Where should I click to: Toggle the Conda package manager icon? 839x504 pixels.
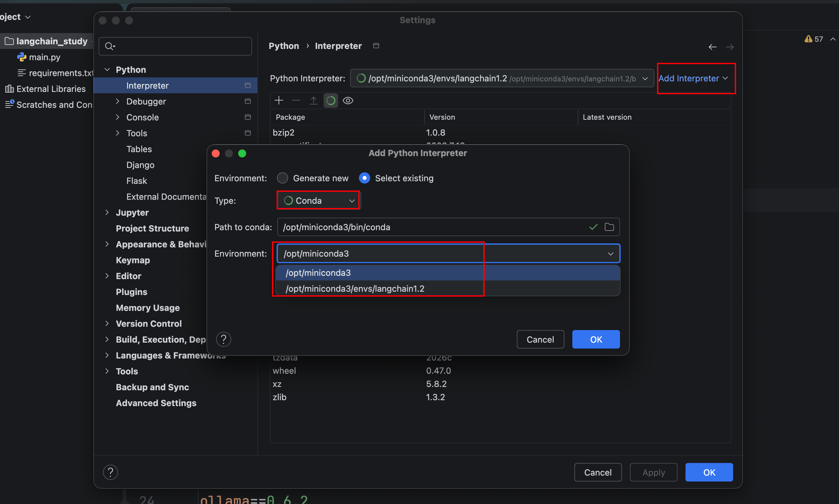point(331,101)
